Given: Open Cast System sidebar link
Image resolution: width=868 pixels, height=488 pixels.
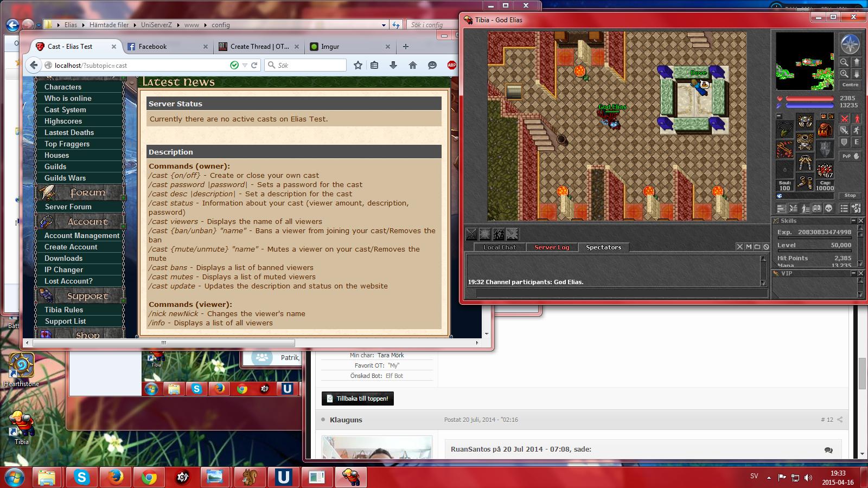Looking at the screenshot, I should coord(65,110).
